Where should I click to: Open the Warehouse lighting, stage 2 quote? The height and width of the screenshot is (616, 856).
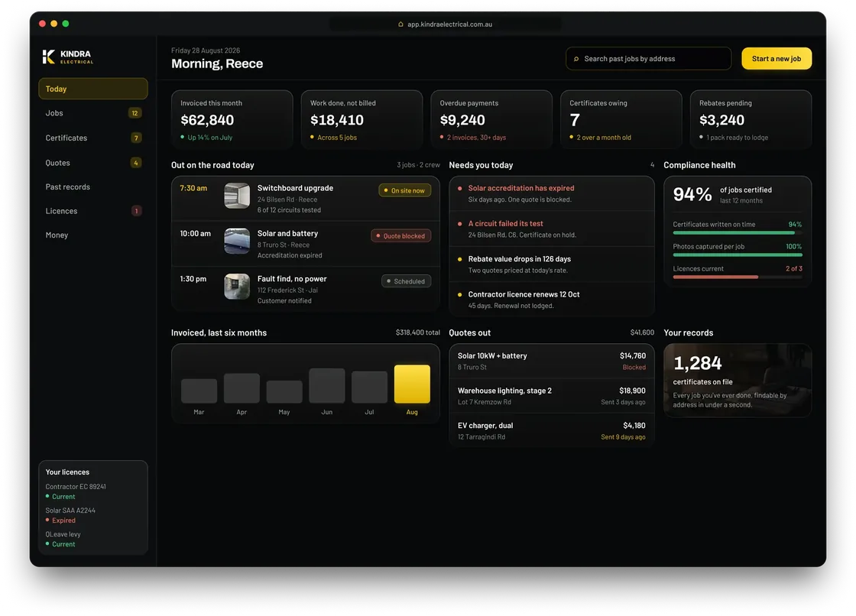tap(551, 396)
